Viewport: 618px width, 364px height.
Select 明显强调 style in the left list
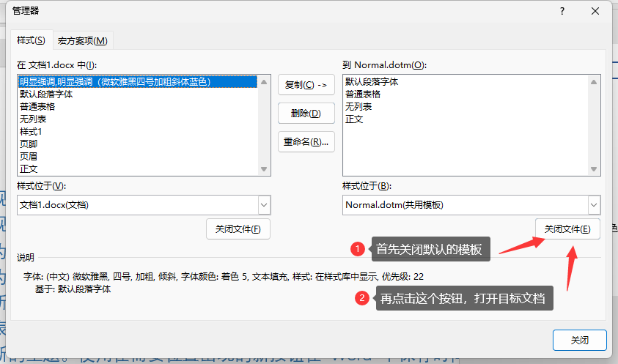point(138,81)
